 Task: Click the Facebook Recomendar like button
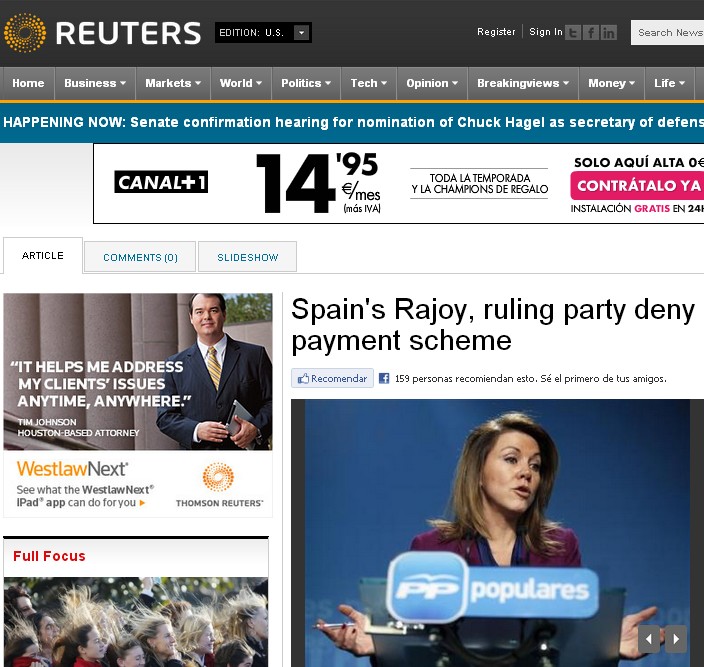(x=332, y=379)
